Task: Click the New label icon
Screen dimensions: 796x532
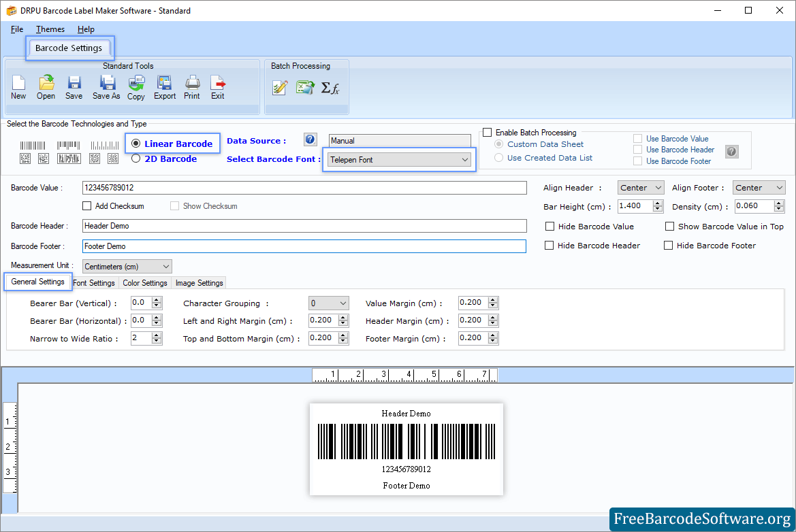Action: tap(18, 87)
